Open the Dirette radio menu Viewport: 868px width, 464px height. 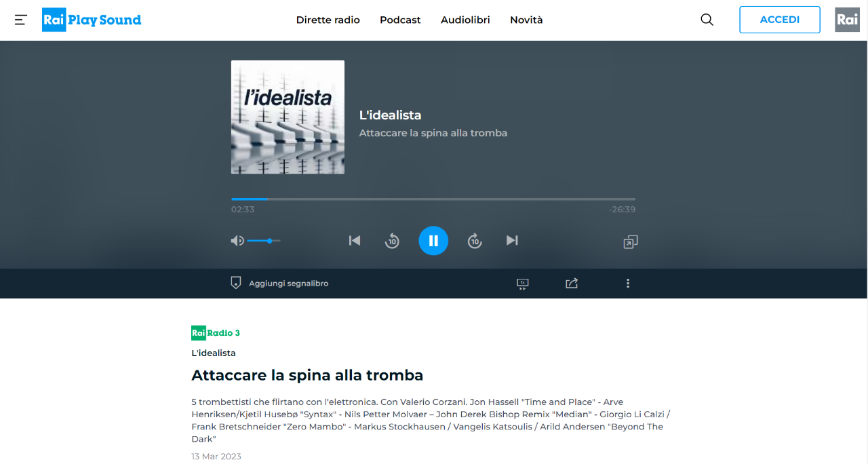(328, 20)
